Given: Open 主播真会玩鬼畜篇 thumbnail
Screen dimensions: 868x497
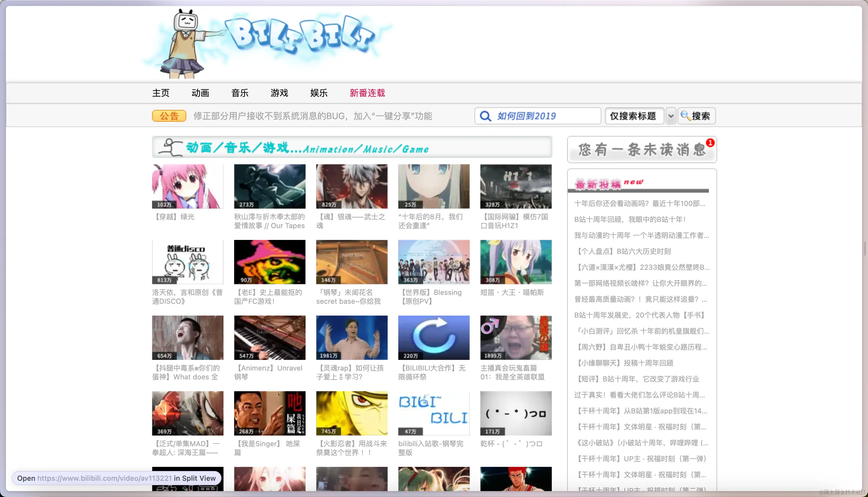Looking at the screenshot, I should point(516,338).
